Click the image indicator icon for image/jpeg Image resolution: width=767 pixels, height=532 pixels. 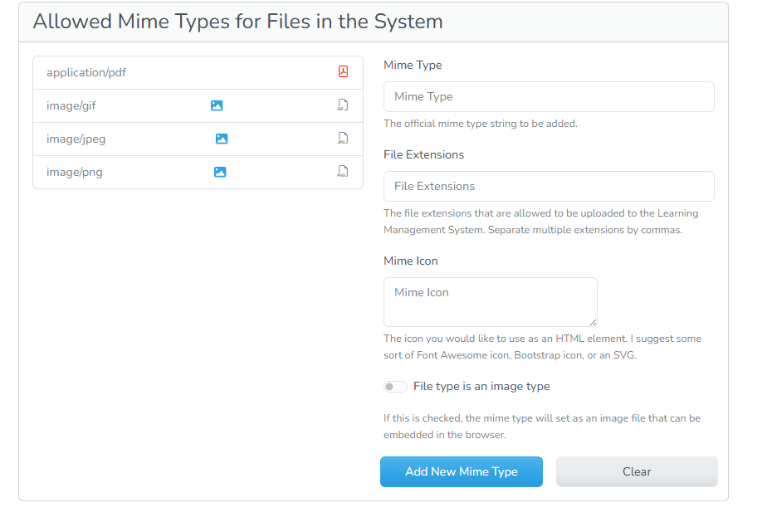(x=222, y=139)
